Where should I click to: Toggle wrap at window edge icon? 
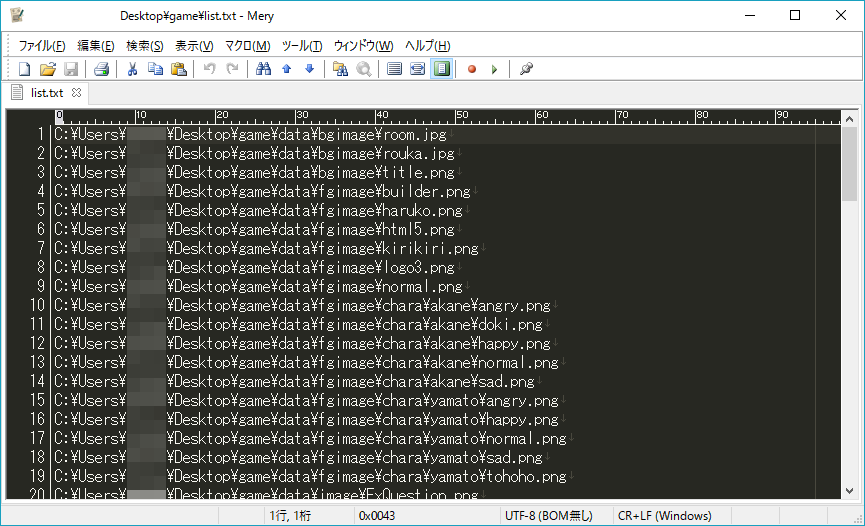tap(442, 69)
